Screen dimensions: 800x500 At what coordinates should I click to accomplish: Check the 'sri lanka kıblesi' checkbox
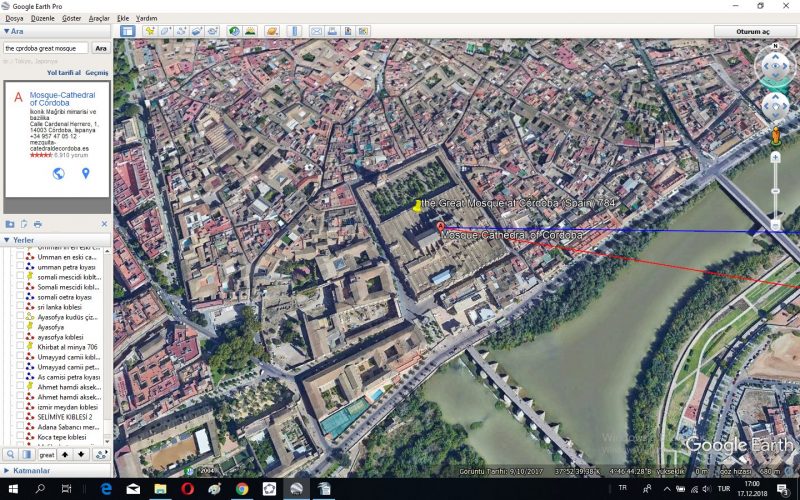[x=20, y=307]
